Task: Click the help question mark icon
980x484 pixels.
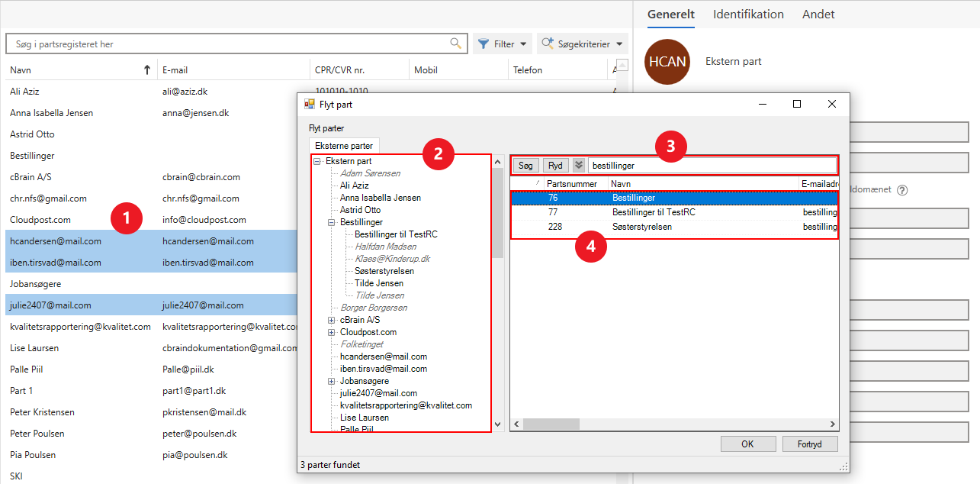Action: click(x=902, y=190)
